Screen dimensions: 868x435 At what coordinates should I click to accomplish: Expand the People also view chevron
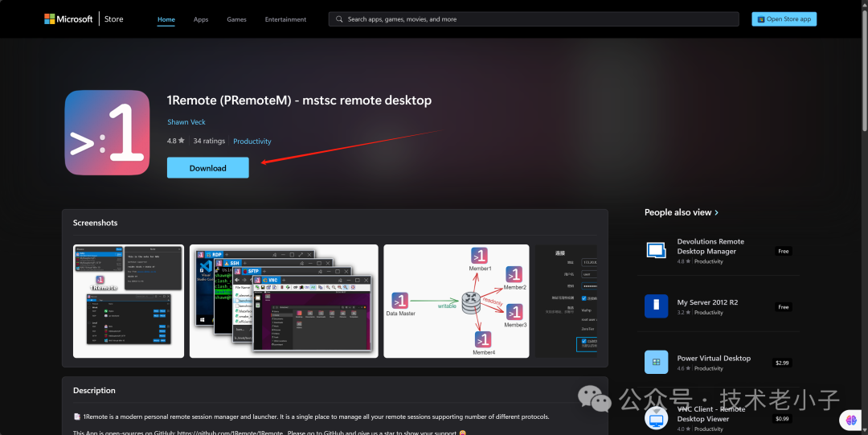click(x=716, y=213)
